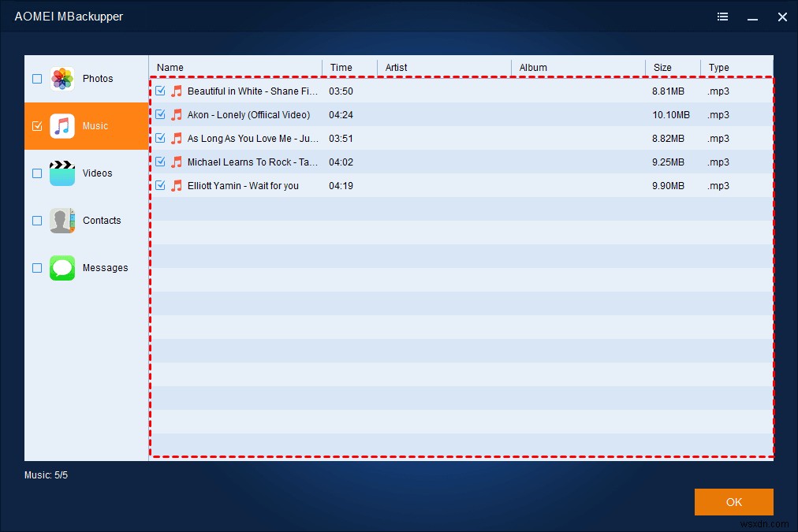Uncheck the Music category checkbox
The height and width of the screenshot is (532, 798).
[36, 125]
